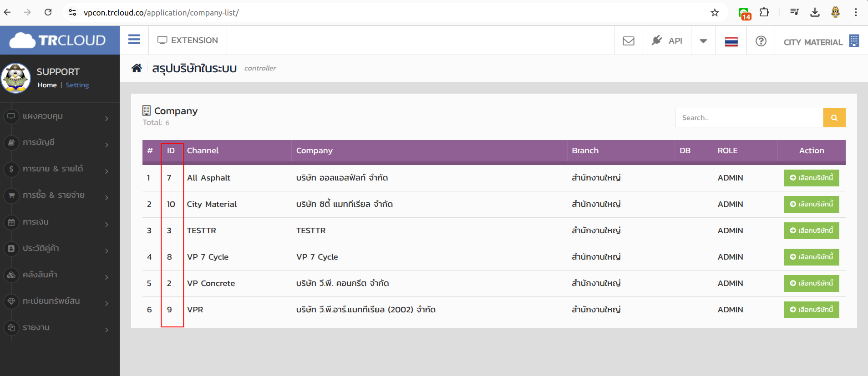Expand คลังสินค้า sidebar menu

coord(60,275)
